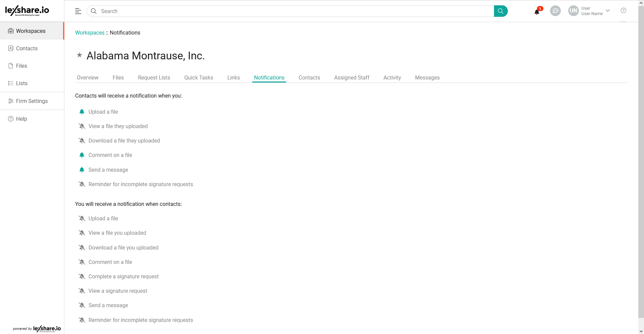Open the Assigned Staff tab

click(352, 77)
